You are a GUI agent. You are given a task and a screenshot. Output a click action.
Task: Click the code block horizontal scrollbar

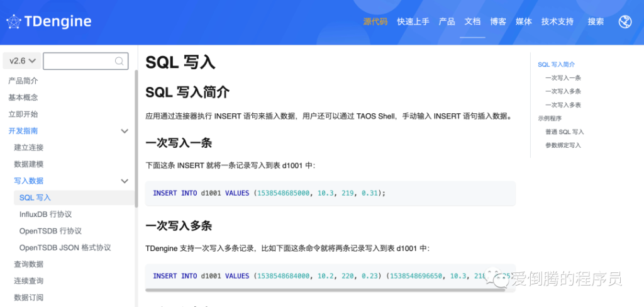(x=325, y=290)
